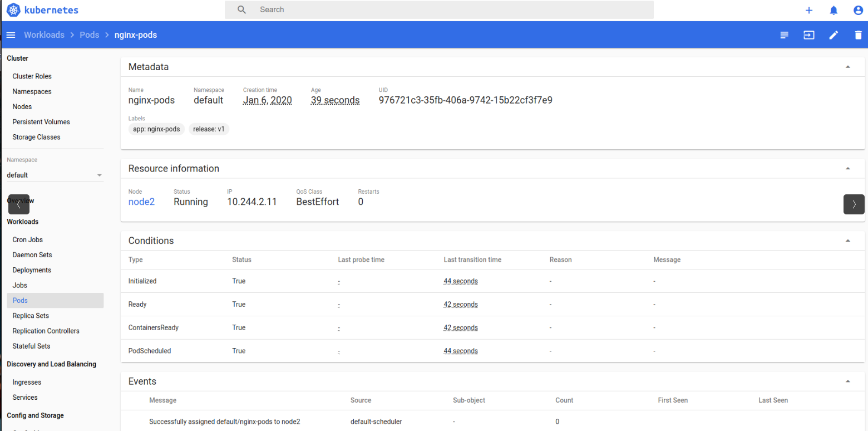Open Jobs in sidebar
This screenshot has height=431, width=868.
tap(20, 285)
